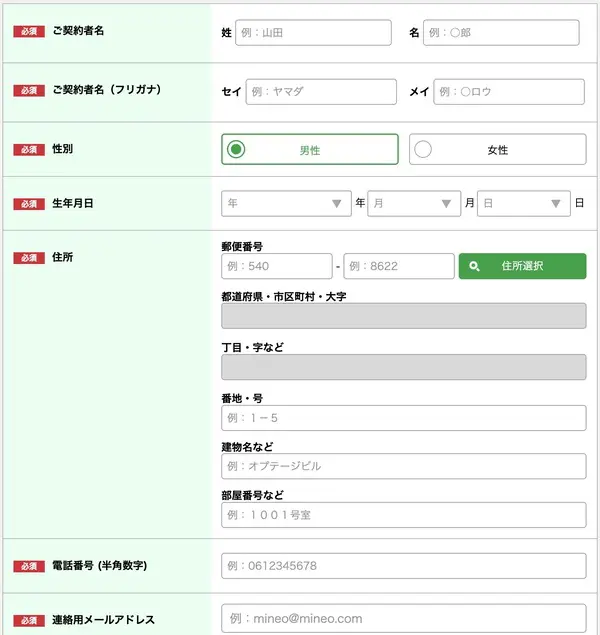Open the 日 birth day dropdown

(523, 204)
